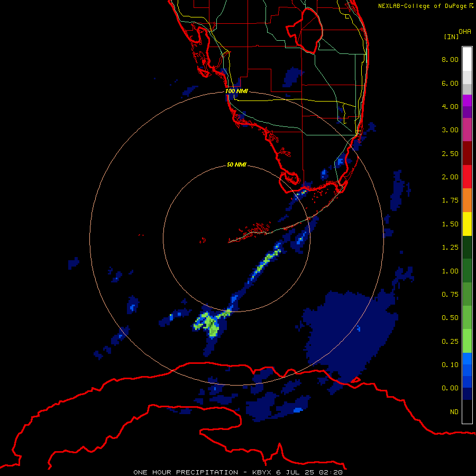This screenshot has width=476, height=476.
Task: Click the 1.75 legend value
Action: [450, 200]
